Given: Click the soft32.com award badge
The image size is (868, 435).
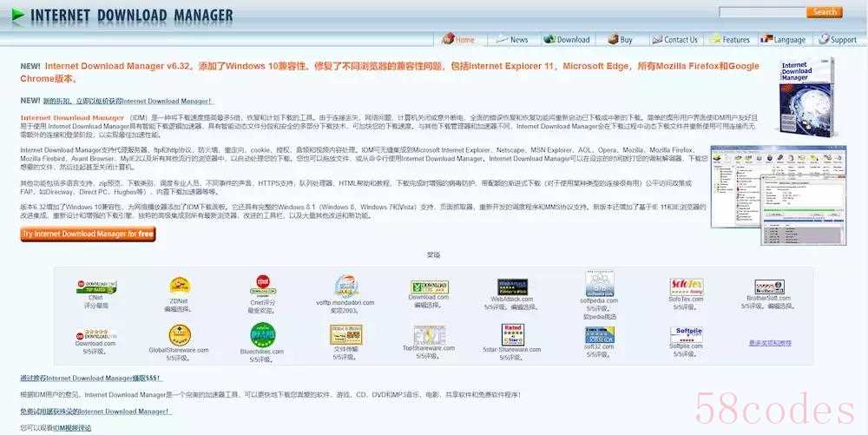Looking at the screenshot, I should (600, 335).
